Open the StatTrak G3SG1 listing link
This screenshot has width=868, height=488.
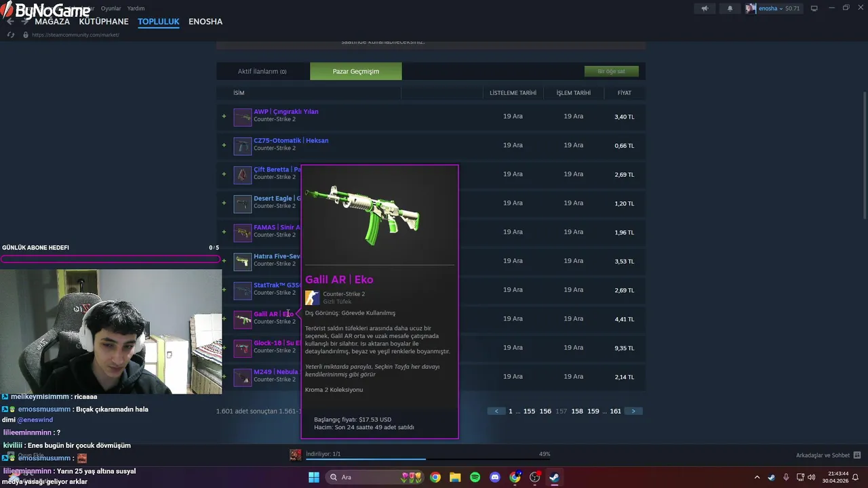click(277, 285)
